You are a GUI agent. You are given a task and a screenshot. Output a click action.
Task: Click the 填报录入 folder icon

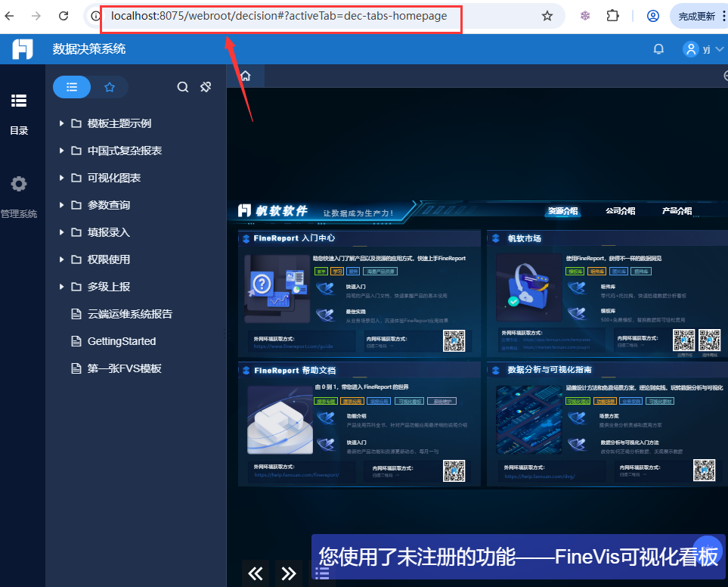(x=76, y=232)
